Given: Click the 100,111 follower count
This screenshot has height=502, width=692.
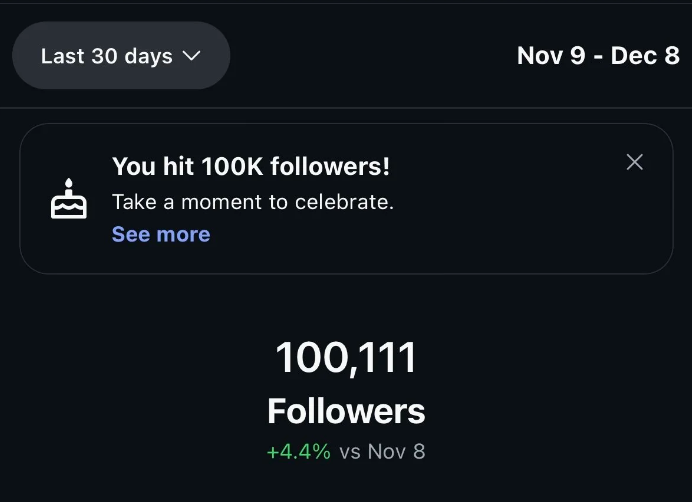Looking at the screenshot, I should tap(346, 358).
